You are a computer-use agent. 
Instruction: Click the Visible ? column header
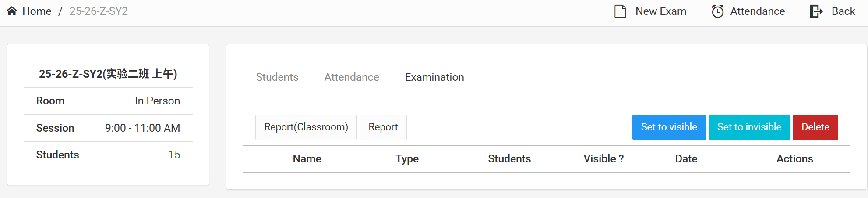click(603, 159)
